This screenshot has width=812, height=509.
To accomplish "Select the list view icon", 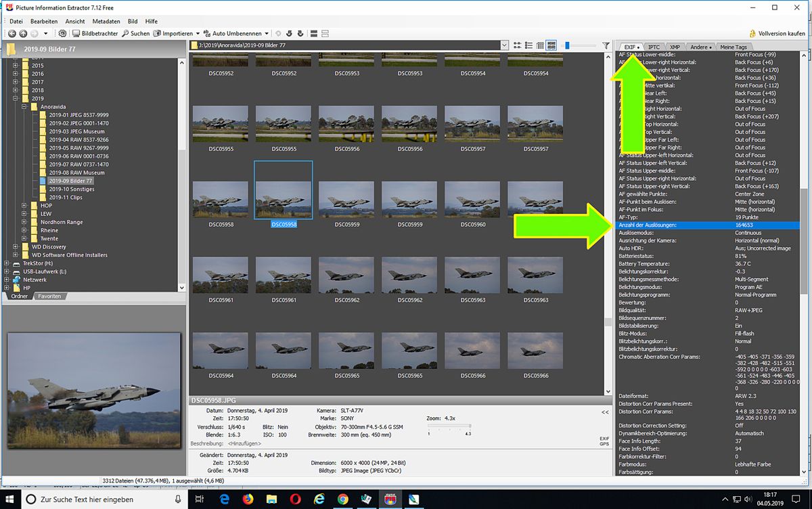I will [528, 45].
